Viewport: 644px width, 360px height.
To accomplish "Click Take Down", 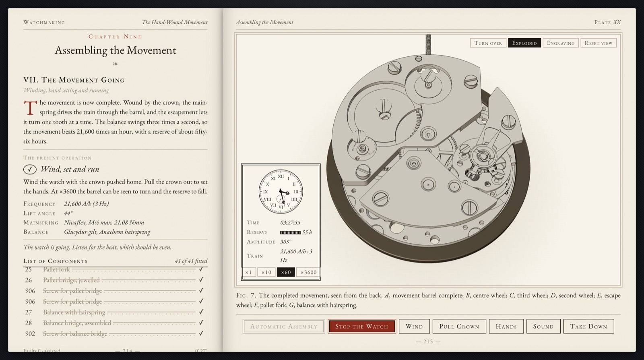I will click(x=588, y=326).
